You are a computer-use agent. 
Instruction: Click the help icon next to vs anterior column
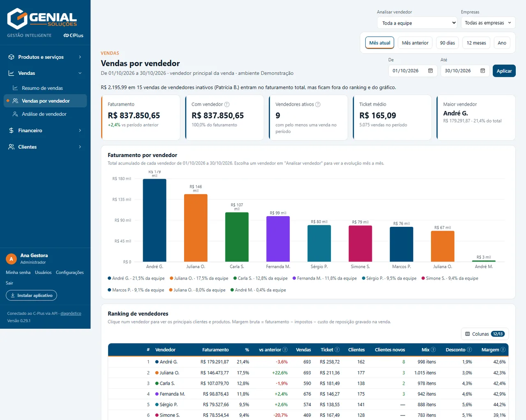(x=285, y=350)
